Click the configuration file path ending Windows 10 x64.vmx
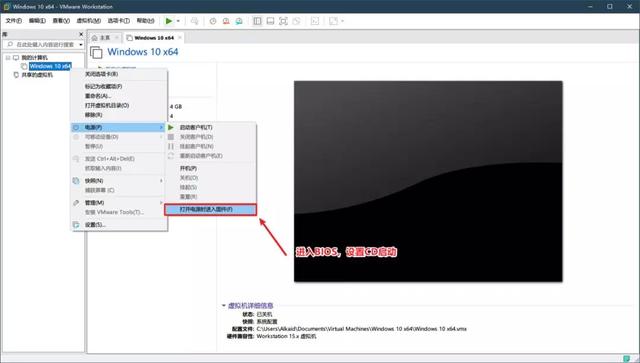Viewport: 640px width, 363px height. 362,329
